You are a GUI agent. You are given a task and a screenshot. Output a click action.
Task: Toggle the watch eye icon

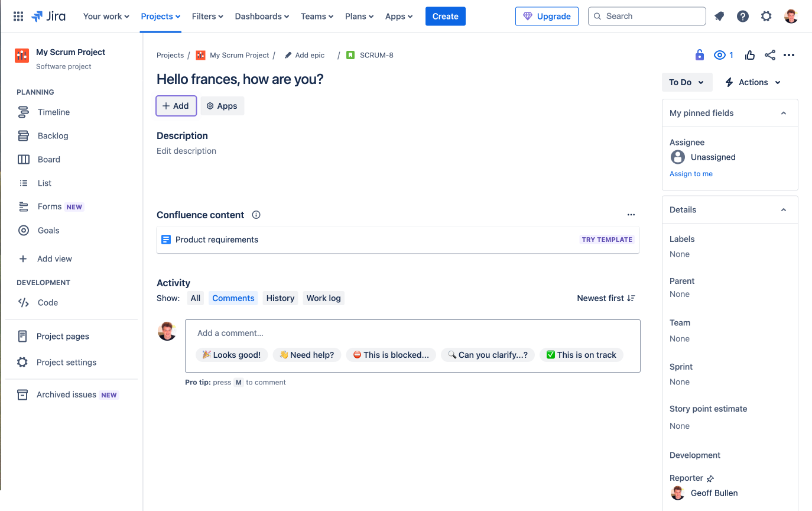(720, 55)
